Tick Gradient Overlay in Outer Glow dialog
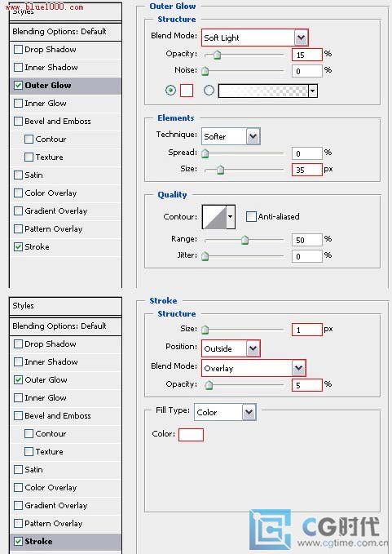This screenshot has width=392, height=554. click(x=18, y=211)
